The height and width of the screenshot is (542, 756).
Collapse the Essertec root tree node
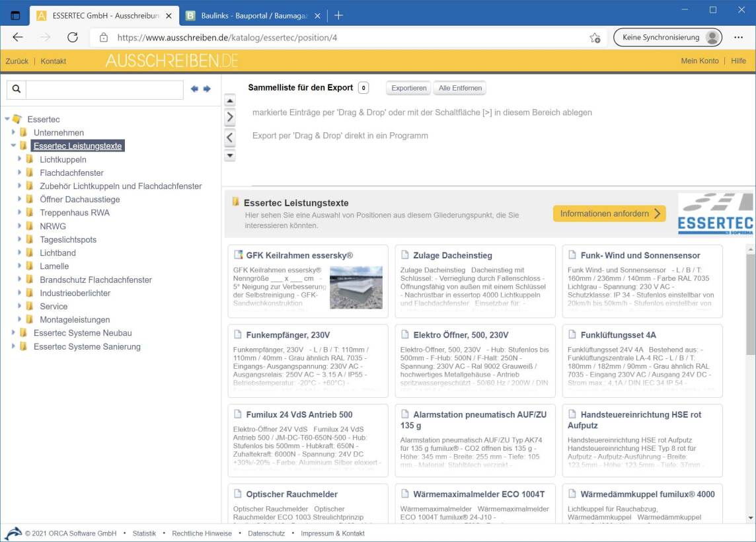[x=7, y=118]
